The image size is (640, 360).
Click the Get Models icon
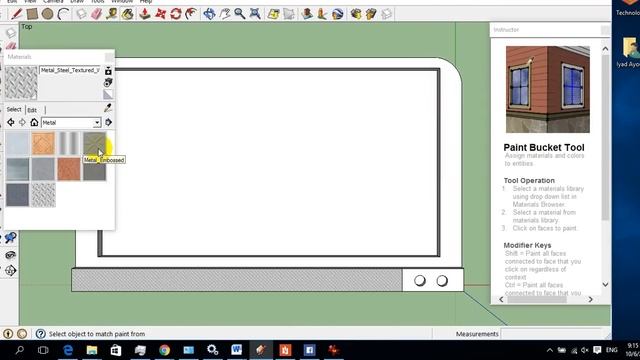coord(356,14)
